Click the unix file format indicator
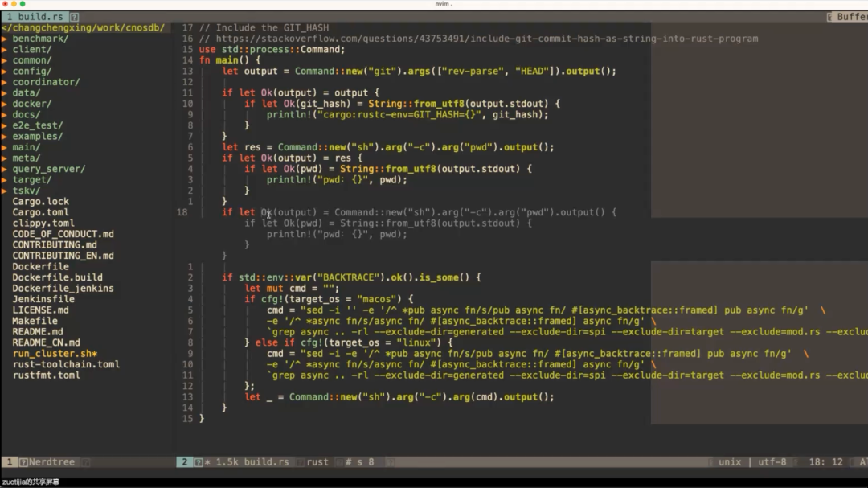Viewport: 868px width, 488px height. pos(730,462)
